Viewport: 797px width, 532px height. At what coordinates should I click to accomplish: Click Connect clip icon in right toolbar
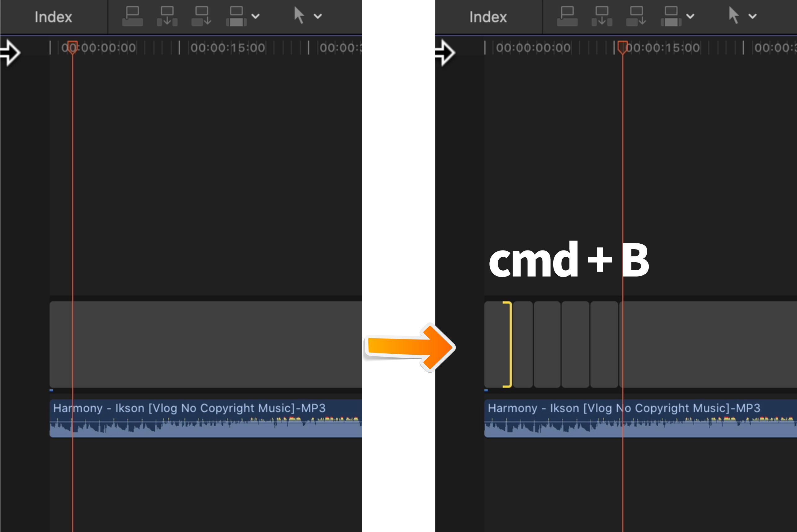click(567, 16)
